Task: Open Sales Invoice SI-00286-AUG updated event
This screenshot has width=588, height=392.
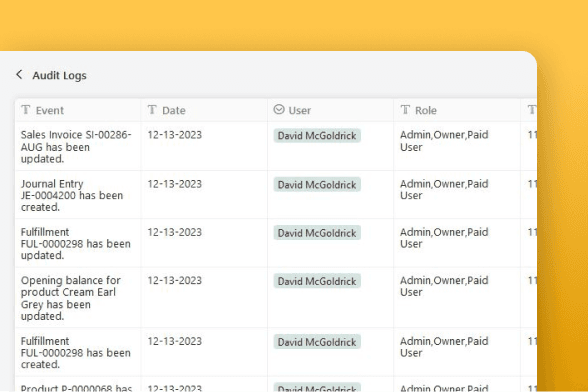Action: [76, 147]
